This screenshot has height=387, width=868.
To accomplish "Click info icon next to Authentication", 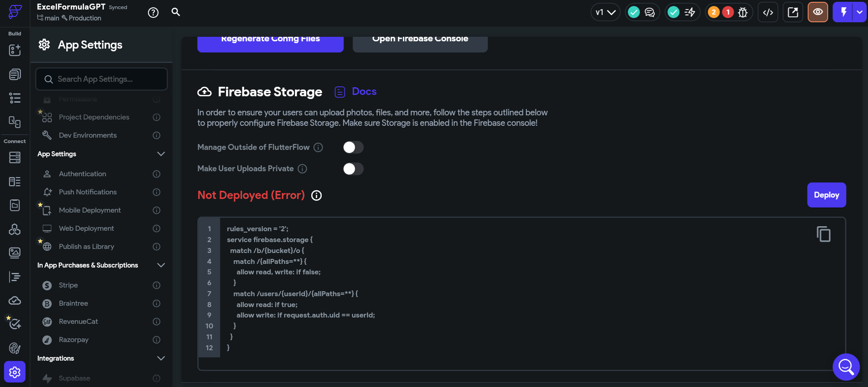I will [157, 174].
